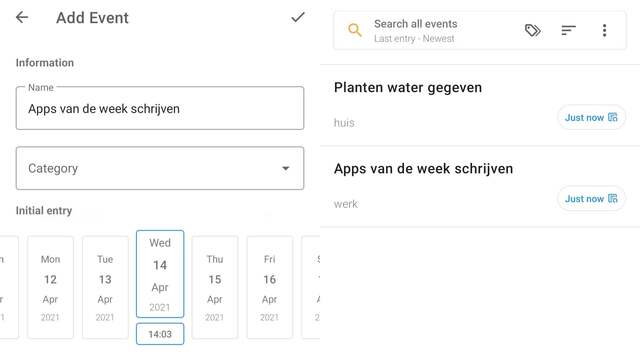This screenshot has width=640, height=360.
Task: Select the highlighted Wed 14 Apr card
Action: point(160,274)
